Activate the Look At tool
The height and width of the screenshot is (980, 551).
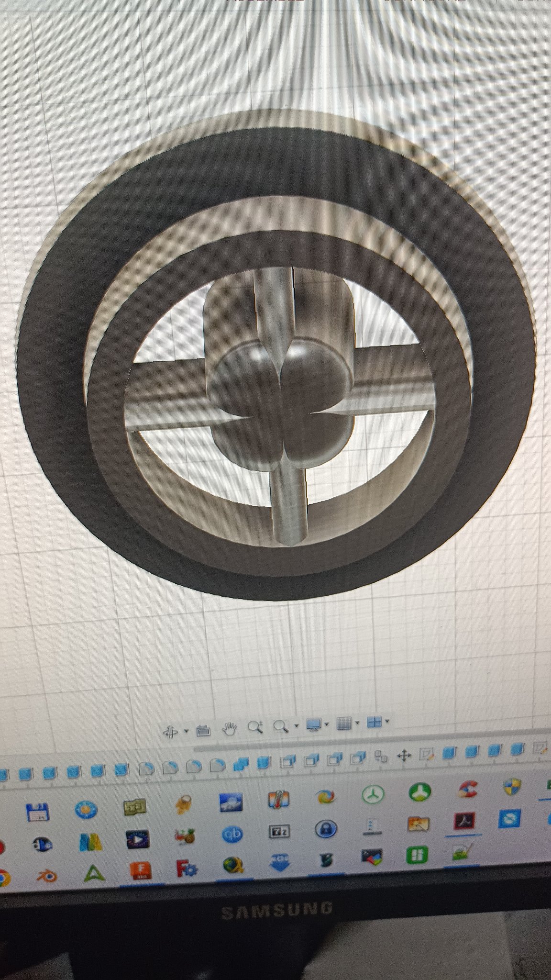(203, 730)
